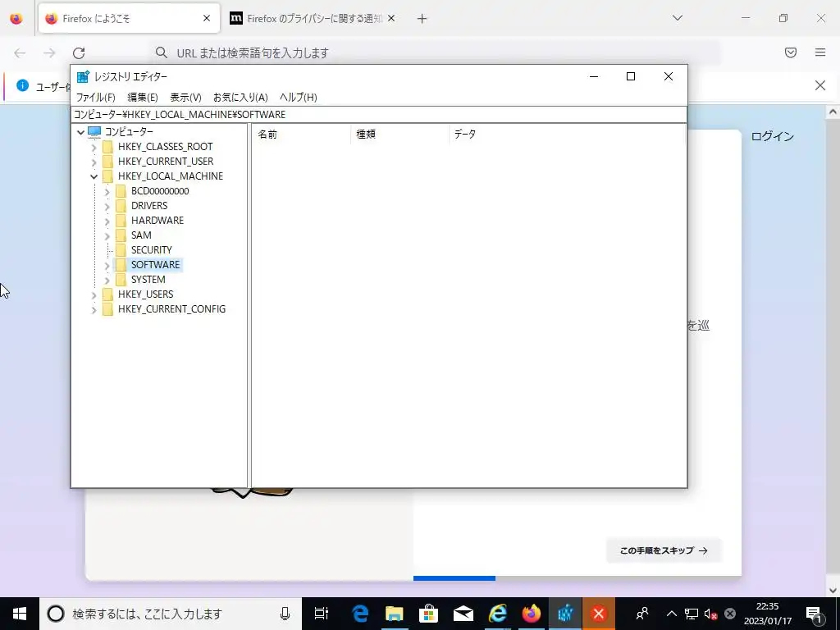Close the Firefox にようこそ tab
This screenshot has height=630, width=840.
(x=207, y=18)
